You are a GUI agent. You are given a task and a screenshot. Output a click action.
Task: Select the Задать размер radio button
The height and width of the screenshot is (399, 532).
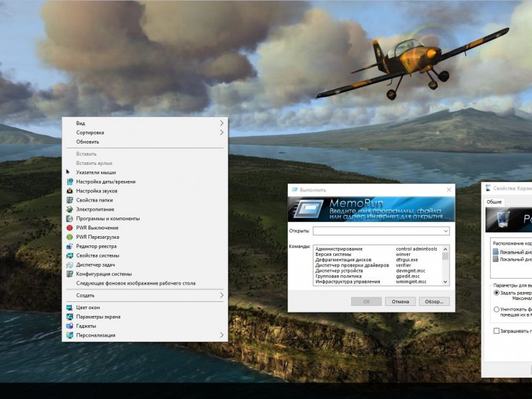tap(496, 293)
